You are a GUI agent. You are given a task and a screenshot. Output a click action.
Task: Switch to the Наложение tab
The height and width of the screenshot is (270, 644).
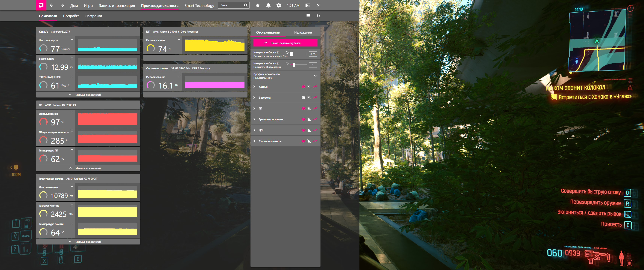303,32
